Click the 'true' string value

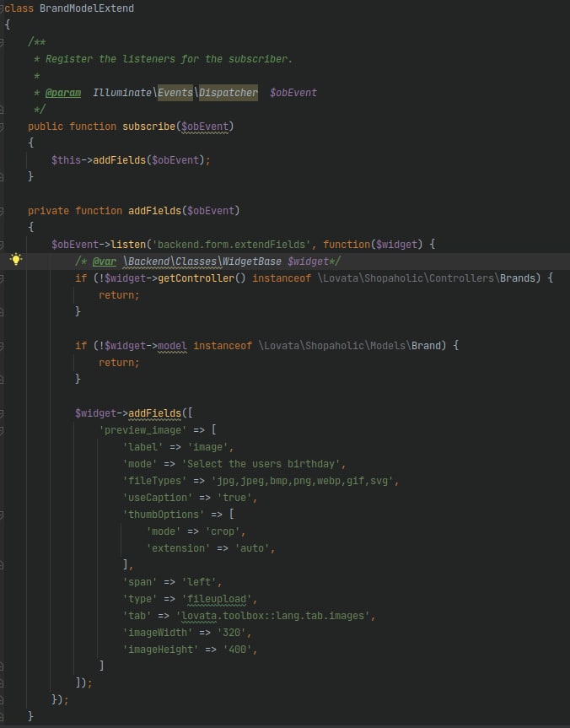click(234, 498)
